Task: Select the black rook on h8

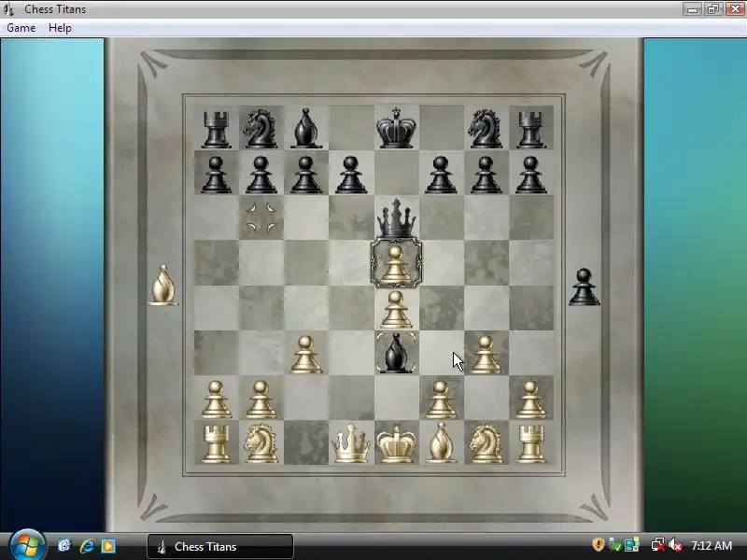Action: coord(530,129)
